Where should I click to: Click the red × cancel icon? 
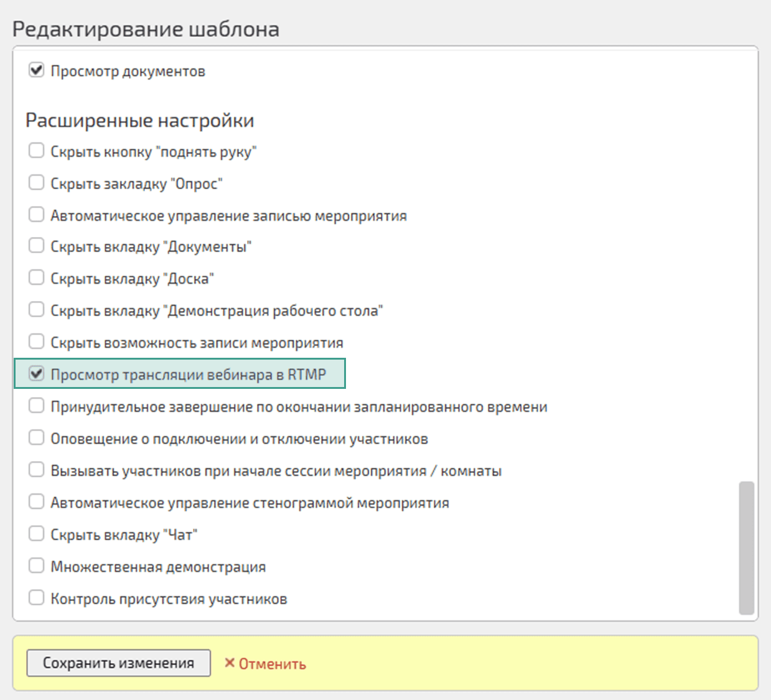click(230, 663)
